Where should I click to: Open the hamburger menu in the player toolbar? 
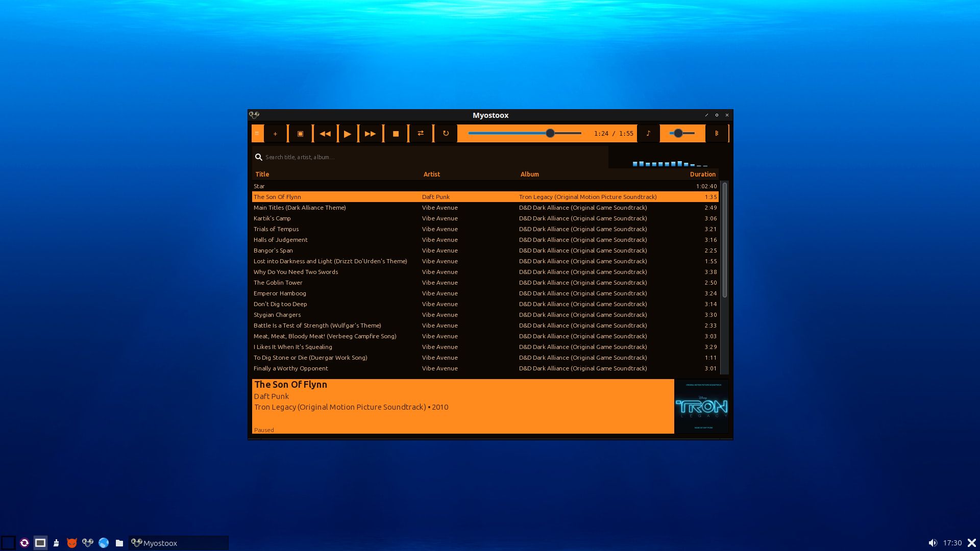(257, 134)
